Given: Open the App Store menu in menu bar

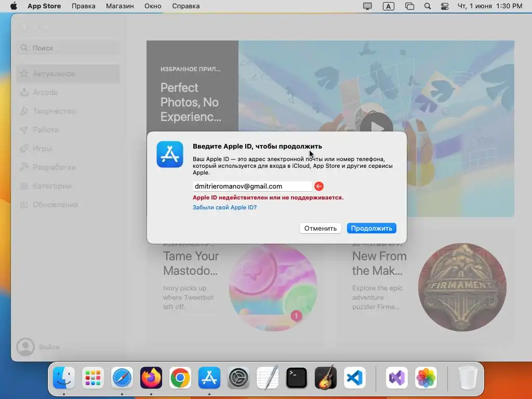Looking at the screenshot, I should click(44, 6).
